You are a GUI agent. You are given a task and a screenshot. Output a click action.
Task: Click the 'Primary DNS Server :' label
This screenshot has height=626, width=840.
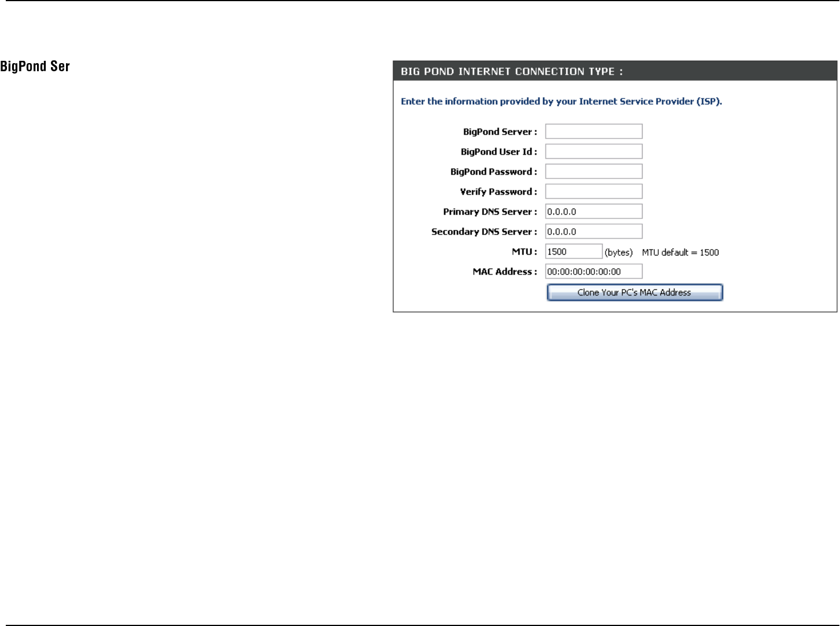tap(490, 212)
